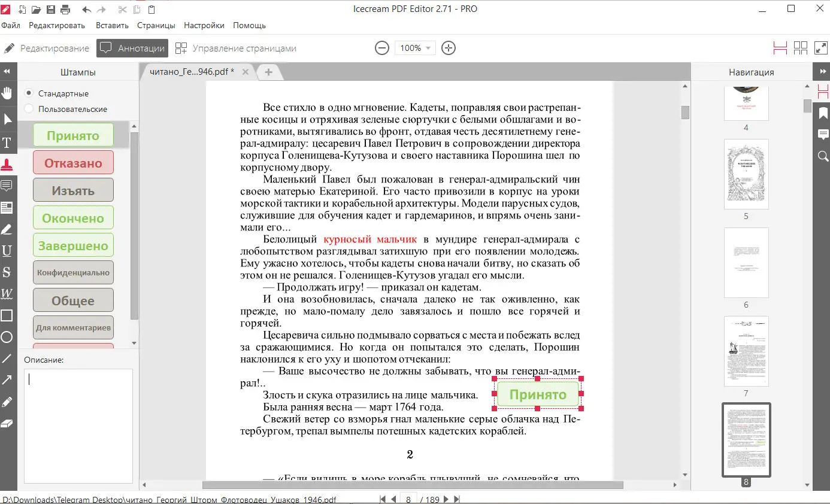Switch to Редактирование mode

(53, 48)
